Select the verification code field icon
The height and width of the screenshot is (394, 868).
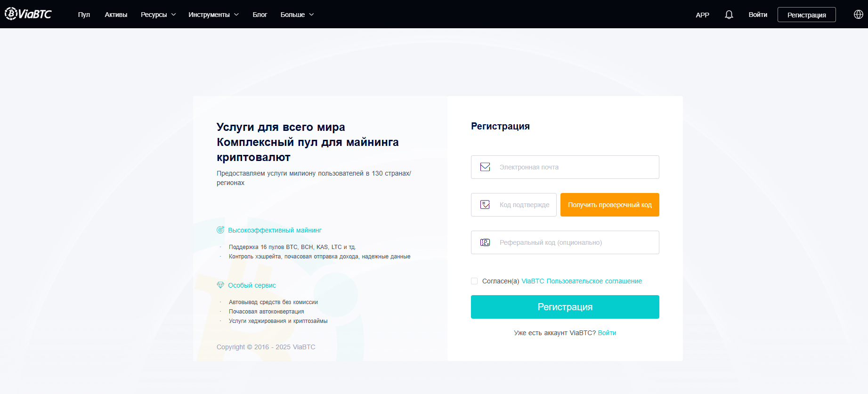click(x=485, y=205)
